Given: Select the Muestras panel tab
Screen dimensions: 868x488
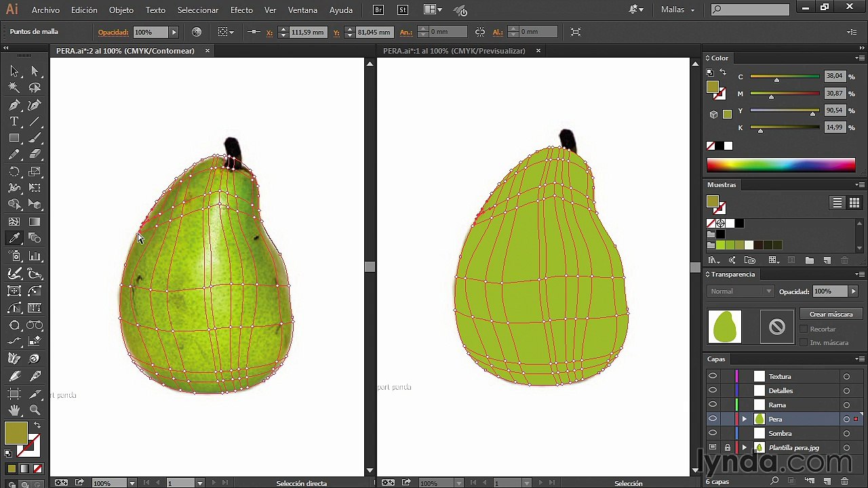Looking at the screenshot, I should point(722,184).
